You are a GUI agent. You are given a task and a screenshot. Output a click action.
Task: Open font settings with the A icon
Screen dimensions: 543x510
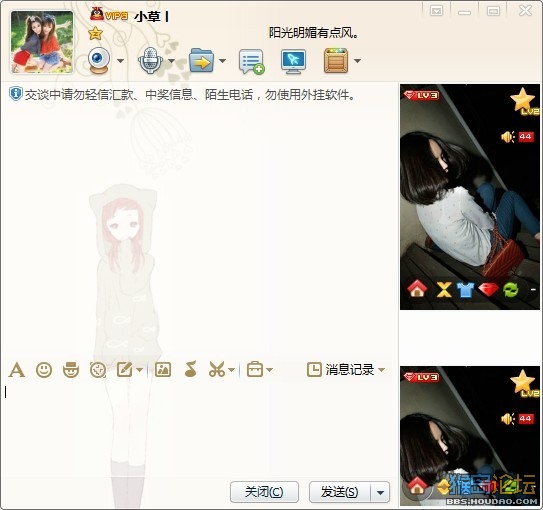click(x=17, y=370)
